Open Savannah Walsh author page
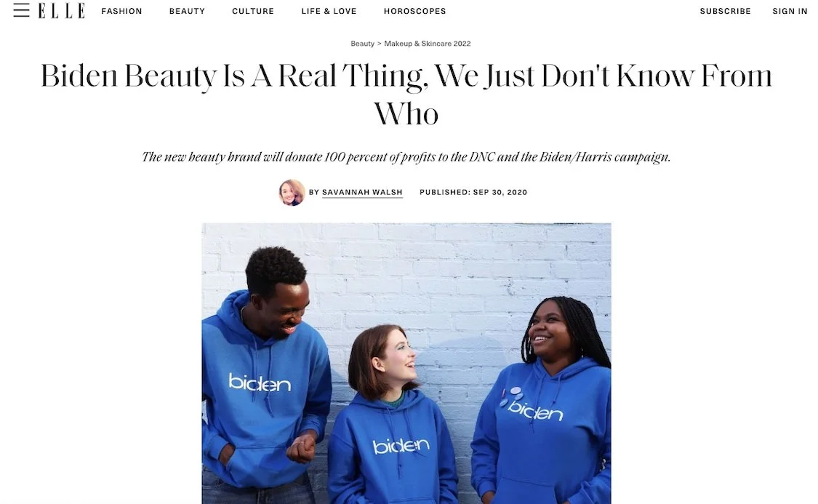Image resolution: width=818 pixels, height=504 pixels. [x=362, y=193]
